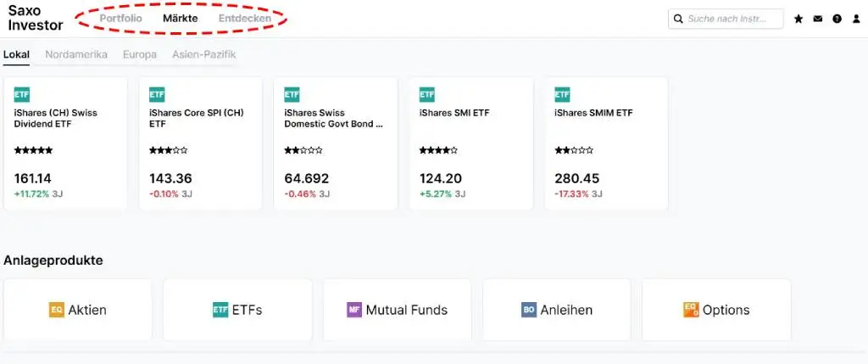This screenshot has width=868, height=364.
Task: Open the Entdecken section
Action: tap(245, 19)
